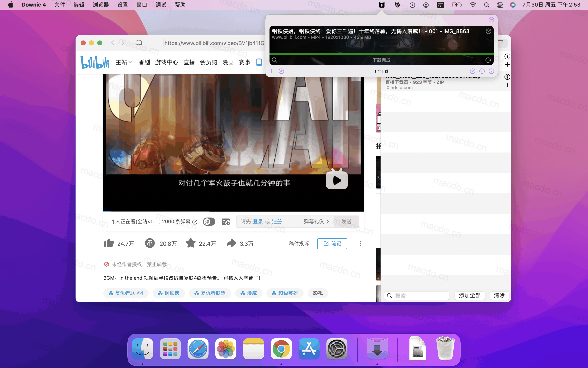Click 稿件投诉 link
The height and width of the screenshot is (368, 588).
[299, 244]
